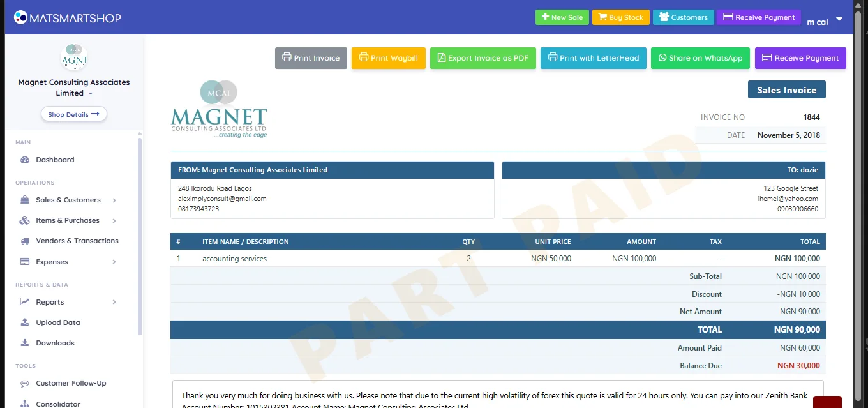Click Print with LetterHead
This screenshot has width=868, height=408.
(594, 58)
